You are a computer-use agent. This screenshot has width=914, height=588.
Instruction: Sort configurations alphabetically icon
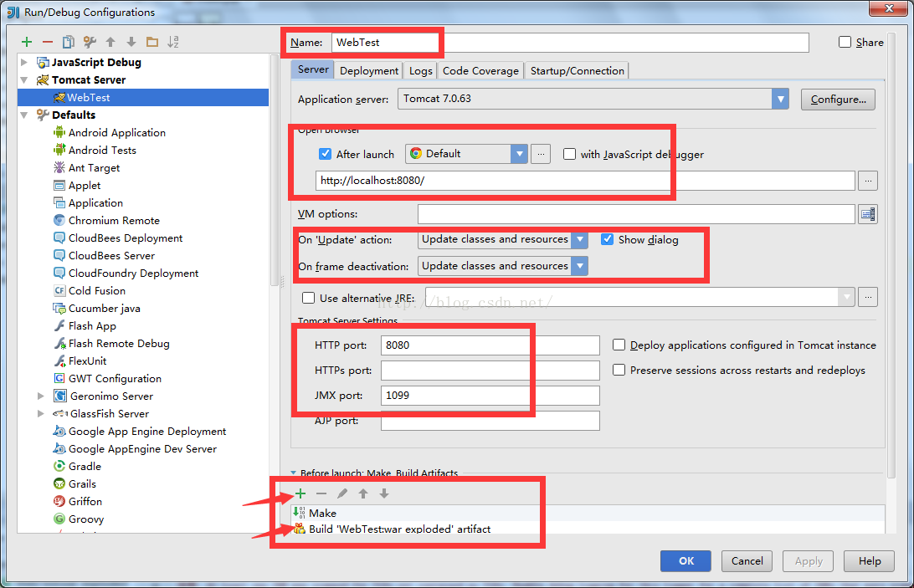coord(173,42)
